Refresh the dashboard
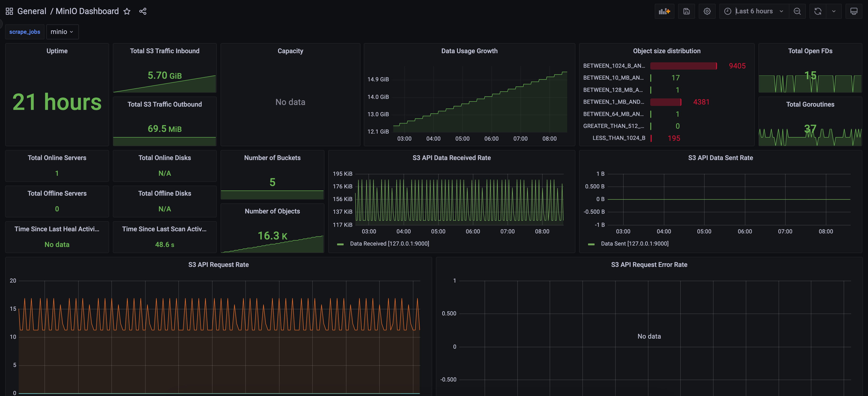The height and width of the screenshot is (396, 868). (x=817, y=11)
